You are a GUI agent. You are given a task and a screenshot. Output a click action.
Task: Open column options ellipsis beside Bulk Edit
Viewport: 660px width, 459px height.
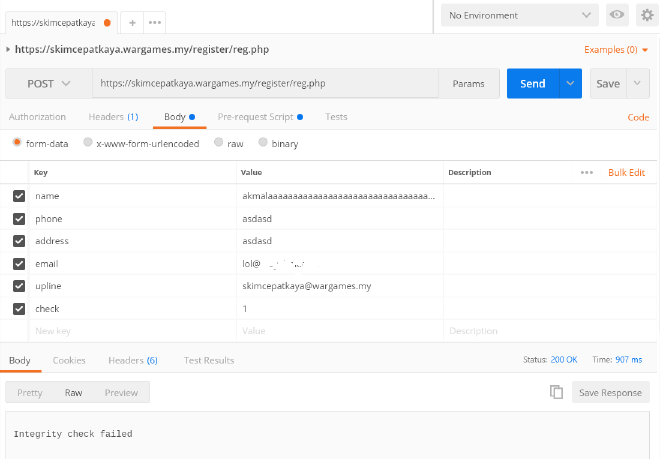click(587, 173)
